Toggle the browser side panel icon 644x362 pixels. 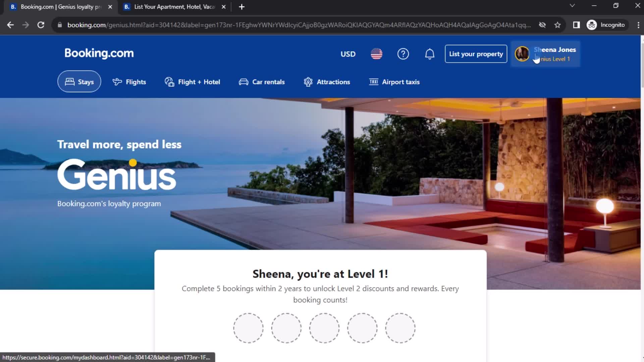pos(576,25)
